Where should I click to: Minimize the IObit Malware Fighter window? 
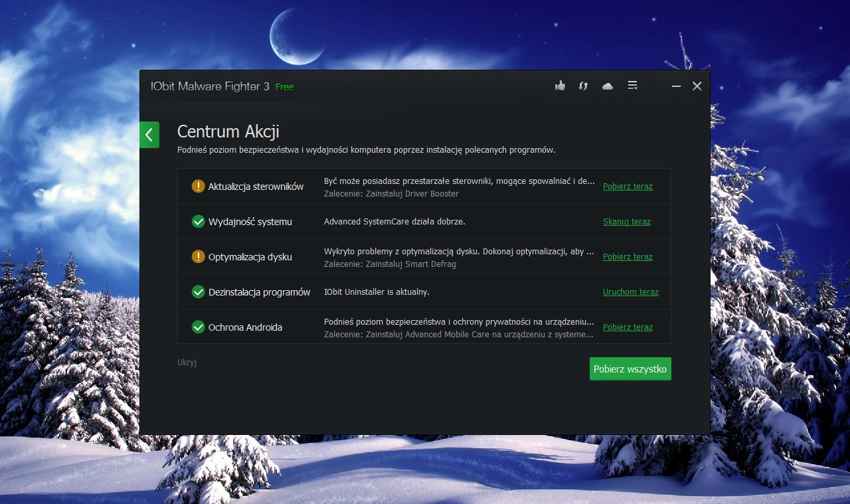click(x=676, y=86)
